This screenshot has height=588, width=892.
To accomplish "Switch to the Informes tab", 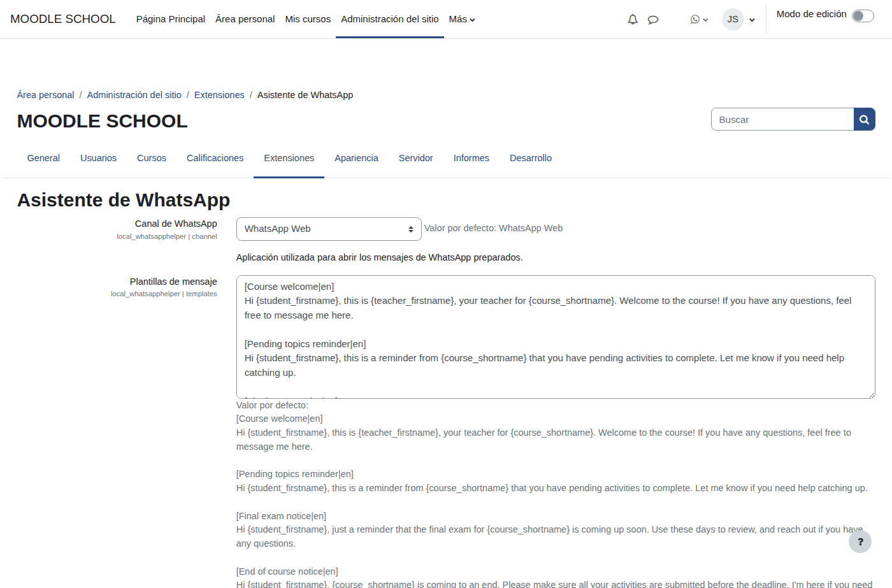I will [x=471, y=158].
